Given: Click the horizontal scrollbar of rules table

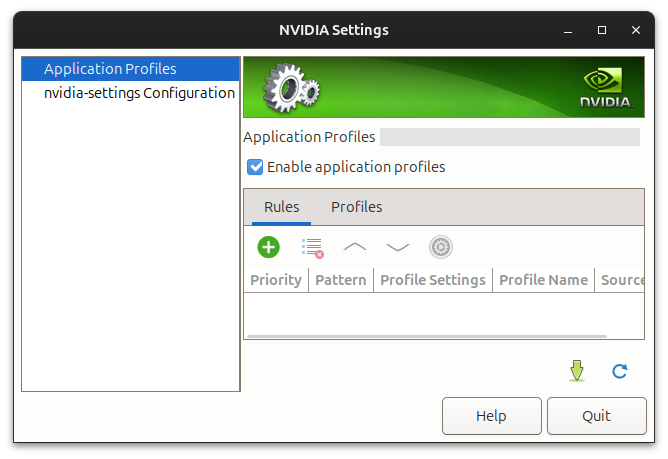Looking at the screenshot, I should pyautogui.click(x=427, y=336).
